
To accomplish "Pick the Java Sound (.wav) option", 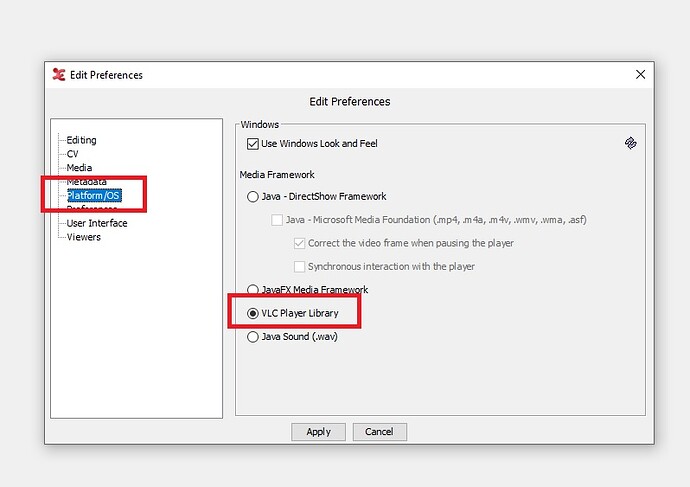I will tap(253, 338).
